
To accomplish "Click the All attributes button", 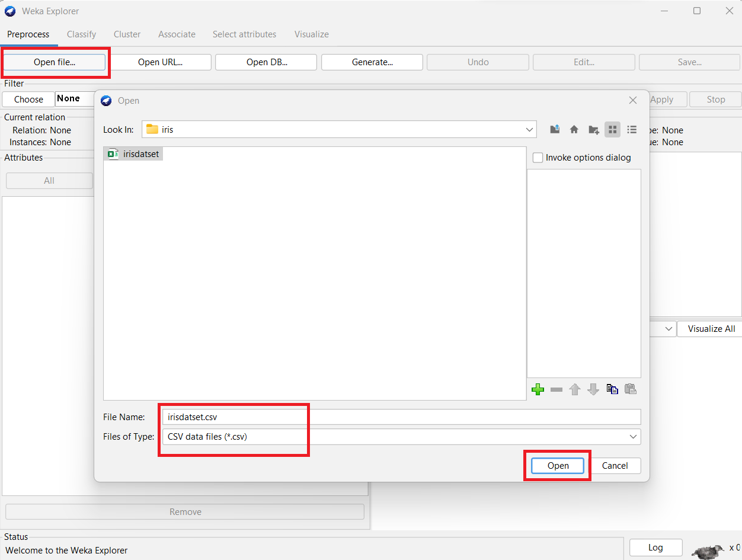I will pos(49,181).
